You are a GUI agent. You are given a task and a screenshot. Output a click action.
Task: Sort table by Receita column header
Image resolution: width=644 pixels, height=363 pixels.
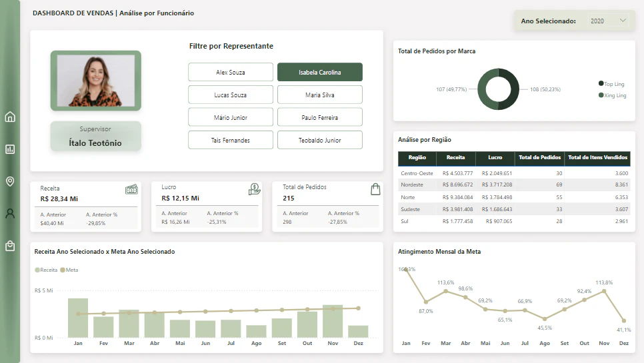(x=455, y=157)
